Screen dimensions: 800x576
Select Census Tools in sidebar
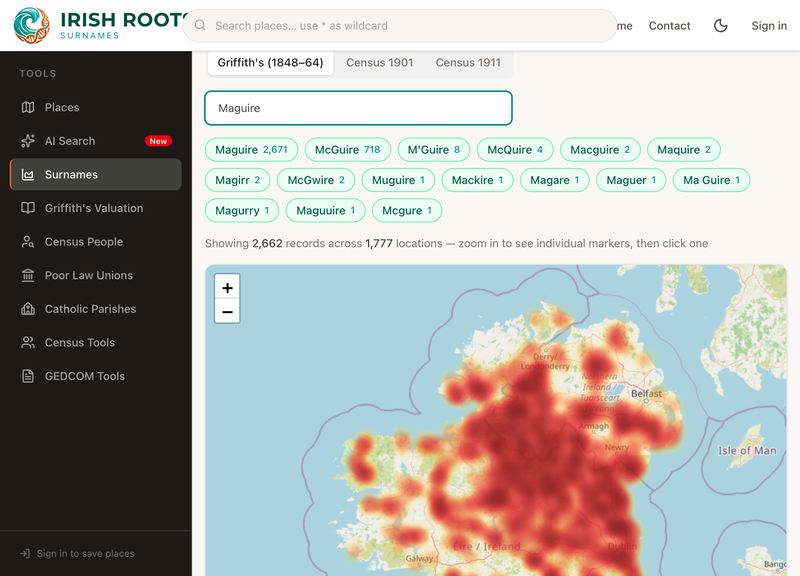96,343
